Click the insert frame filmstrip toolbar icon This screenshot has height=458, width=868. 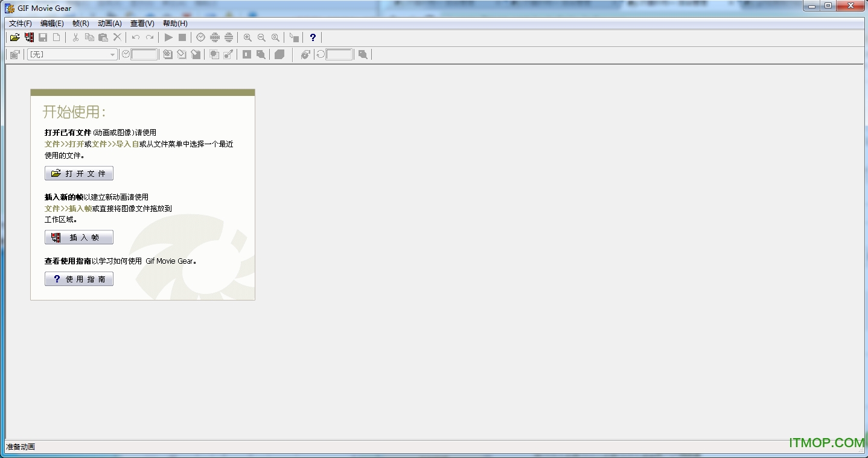[x=29, y=37]
